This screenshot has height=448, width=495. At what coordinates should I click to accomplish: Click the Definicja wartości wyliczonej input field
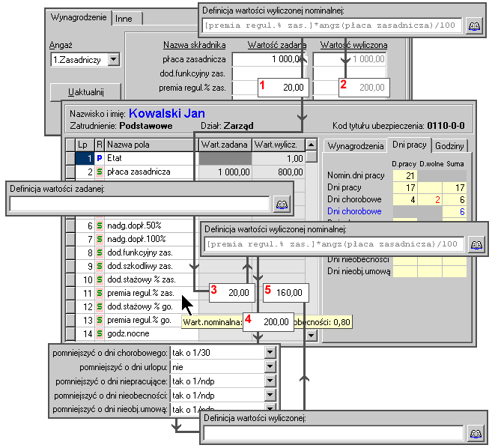pos(333,433)
